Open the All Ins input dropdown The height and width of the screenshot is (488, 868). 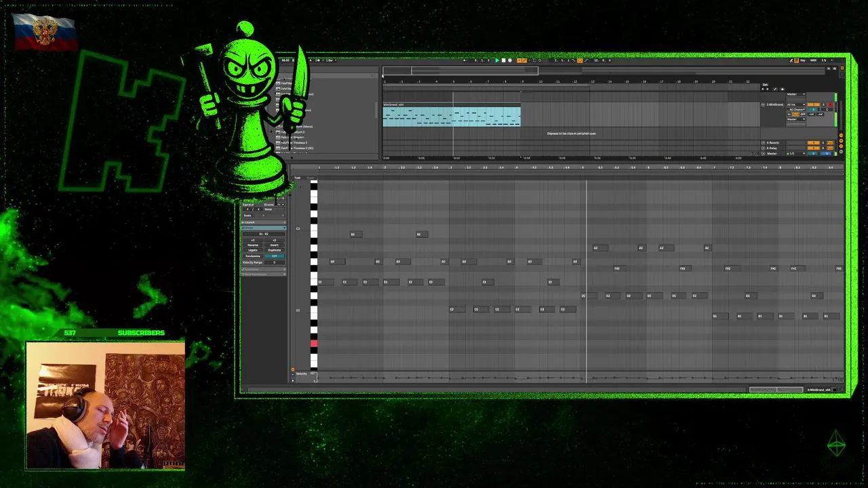click(796, 104)
